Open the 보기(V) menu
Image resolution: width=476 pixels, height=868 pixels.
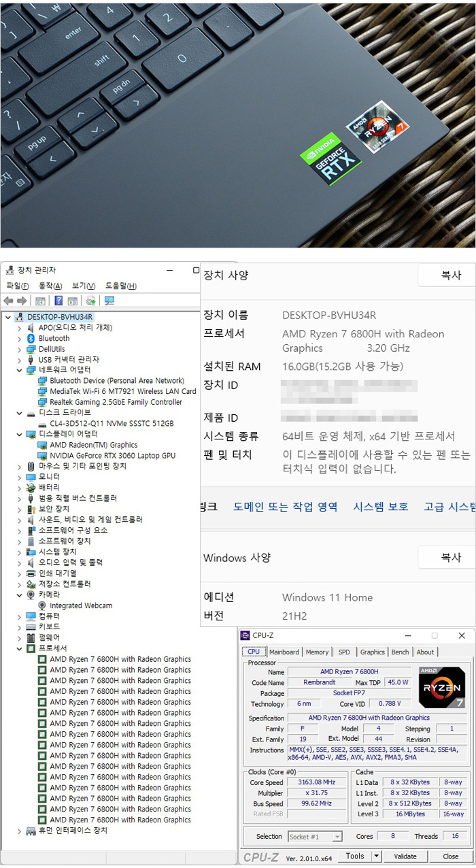84,286
